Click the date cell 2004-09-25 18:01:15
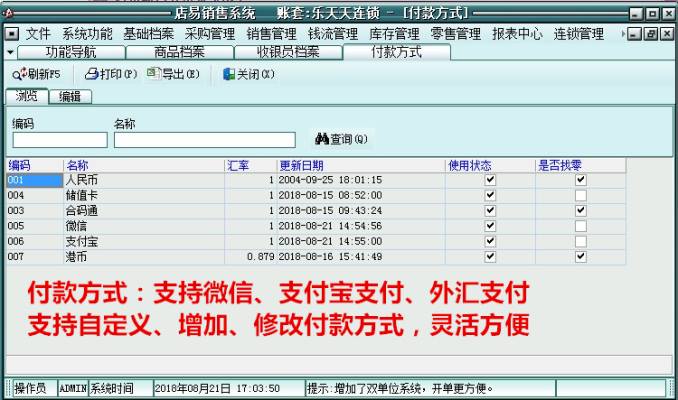The height and width of the screenshot is (400, 678). click(x=361, y=180)
